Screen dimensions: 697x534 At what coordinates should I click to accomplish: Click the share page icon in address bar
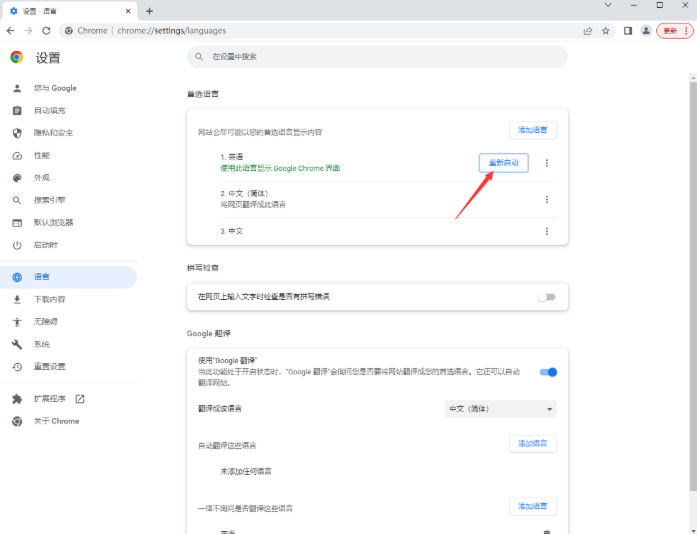(x=588, y=31)
